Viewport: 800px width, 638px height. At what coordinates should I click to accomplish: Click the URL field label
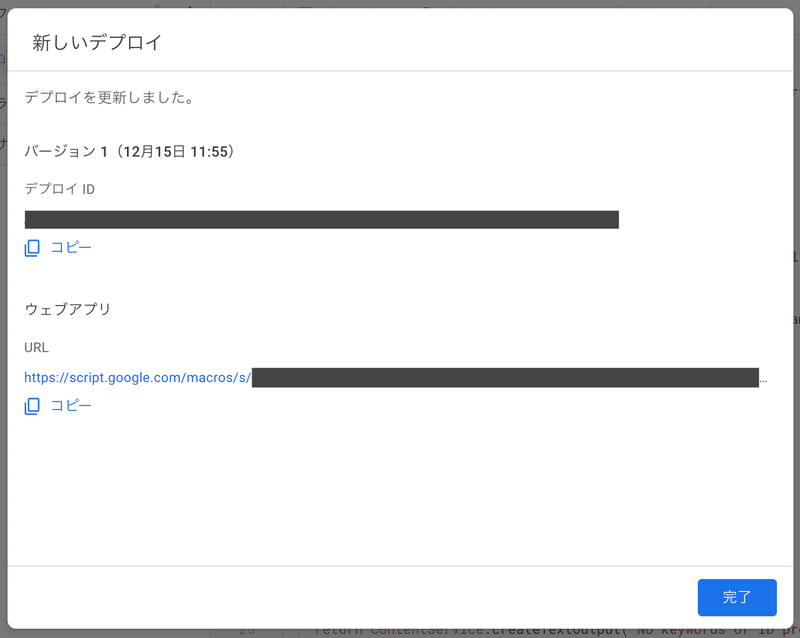click(36, 348)
